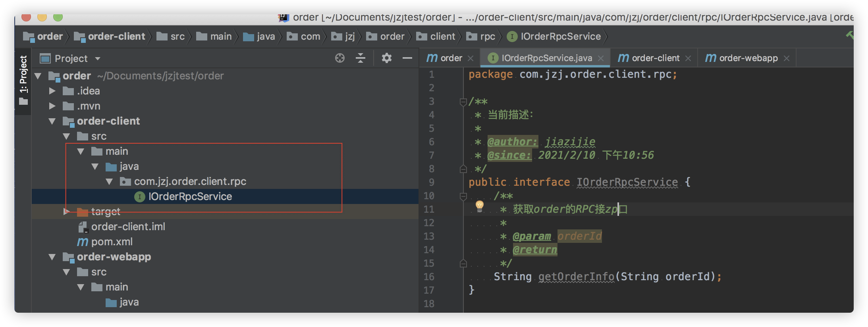Image resolution: width=868 pixels, height=327 pixels.
Task: Click rpc breadcrumb in navigation bar
Action: [481, 37]
